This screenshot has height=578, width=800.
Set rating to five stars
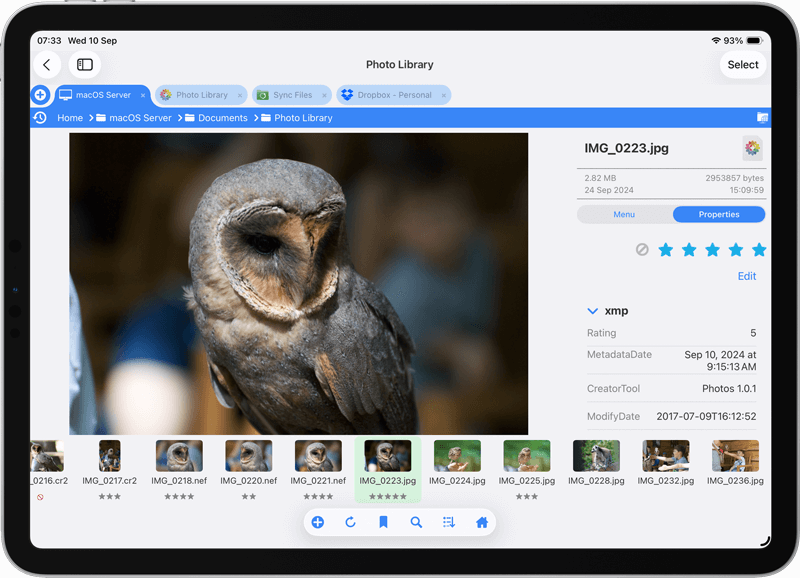point(758,250)
